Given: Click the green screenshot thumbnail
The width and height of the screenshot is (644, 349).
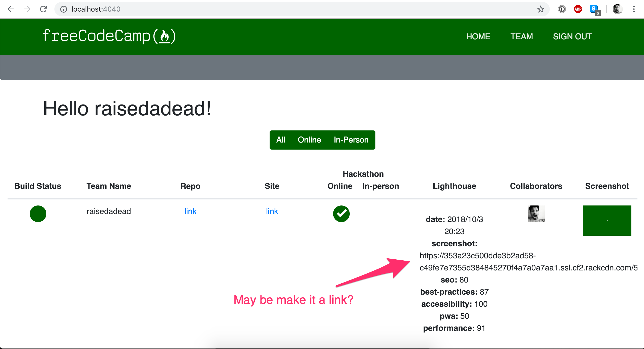Looking at the screenshot, I should (x=607, y=221).
